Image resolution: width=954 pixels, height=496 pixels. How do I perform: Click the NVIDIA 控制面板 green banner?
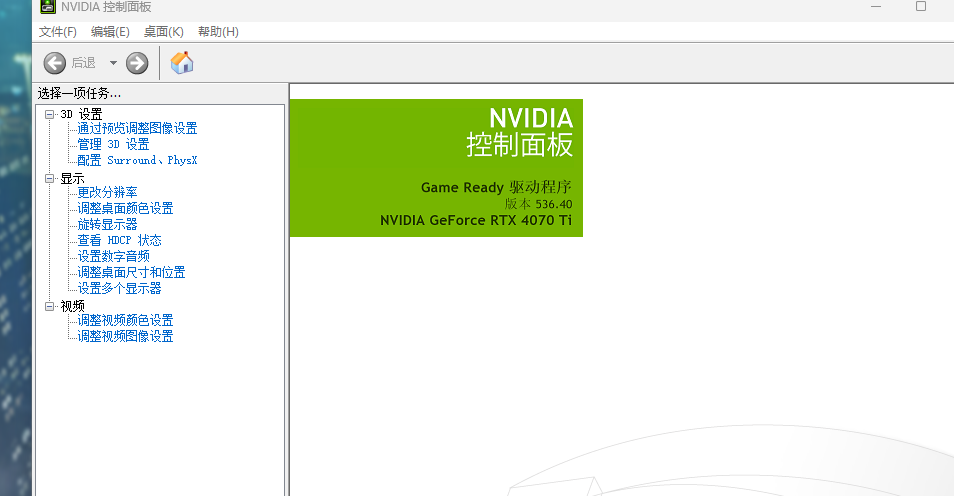(436, 168)
